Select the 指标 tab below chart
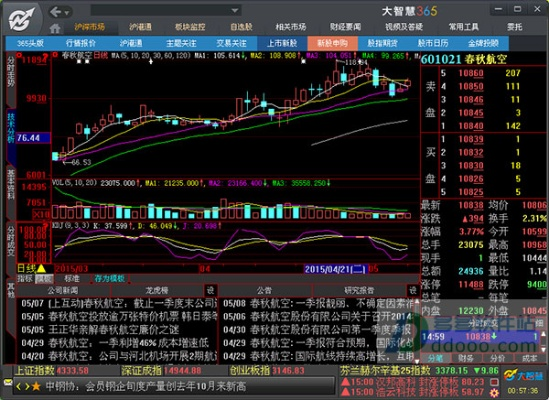Image resolution: width=549 pixels, height=400 pixels. point(25,279)
